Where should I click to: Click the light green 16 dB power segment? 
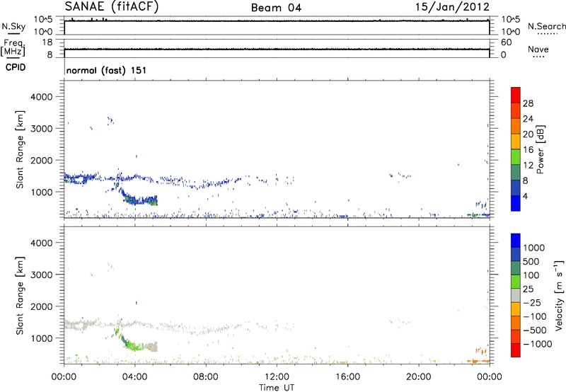coord(516,157)
